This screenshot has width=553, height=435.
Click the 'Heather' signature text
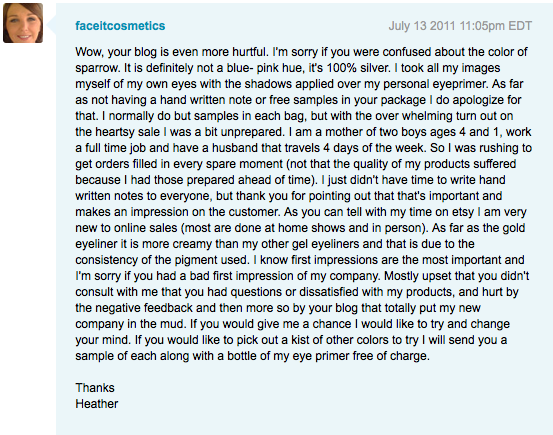[97, 404]
